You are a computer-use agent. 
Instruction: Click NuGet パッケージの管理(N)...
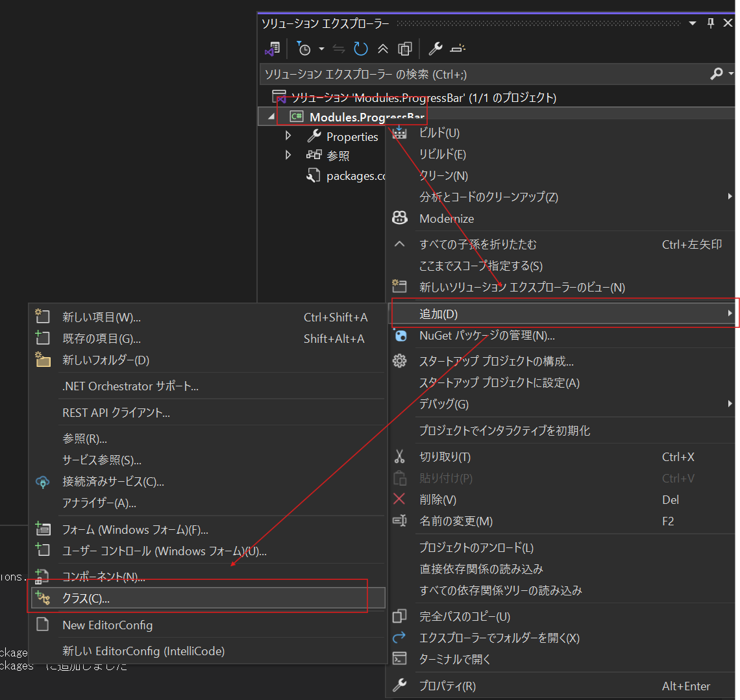point(561,336)
